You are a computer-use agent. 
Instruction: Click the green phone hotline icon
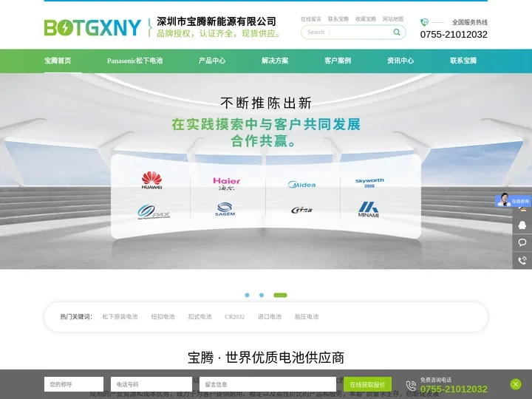click(x=424, y=22)
